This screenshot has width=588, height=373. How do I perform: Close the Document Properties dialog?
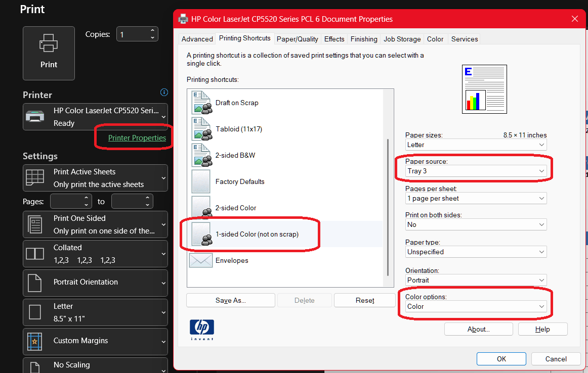click(574, 19)
